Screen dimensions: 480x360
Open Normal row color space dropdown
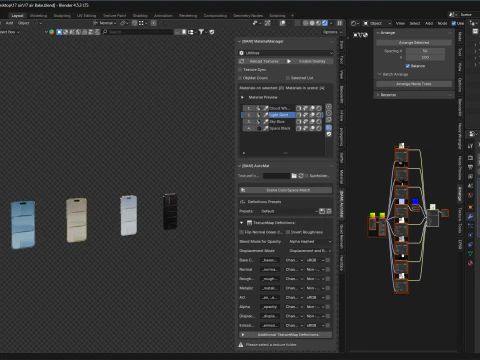click(x=316, y=269)
